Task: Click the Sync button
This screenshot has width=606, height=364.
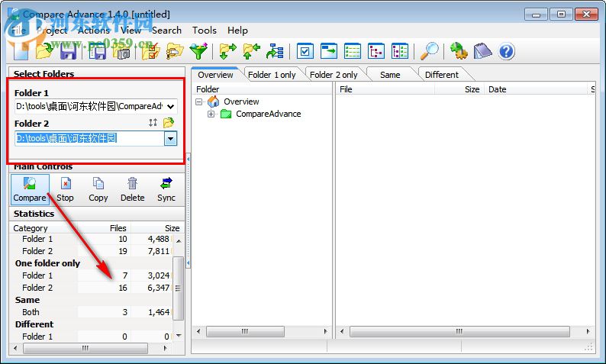Action: coord(166,189)
